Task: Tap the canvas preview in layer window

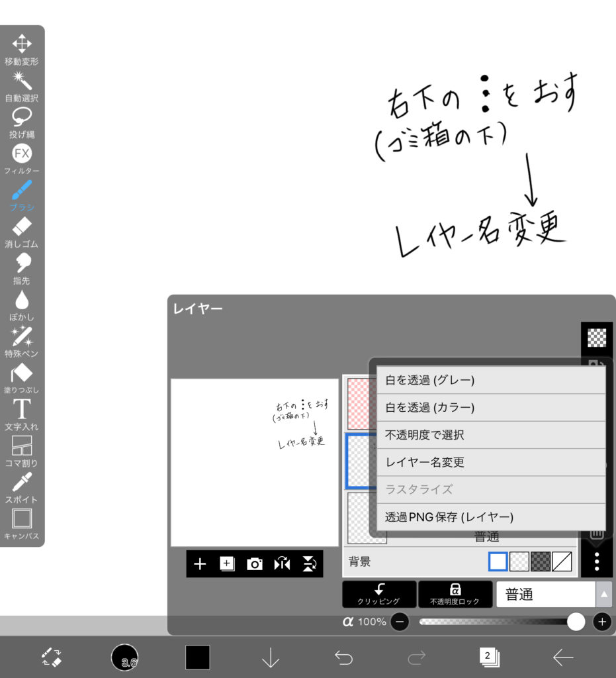Action: coord(255,462)
